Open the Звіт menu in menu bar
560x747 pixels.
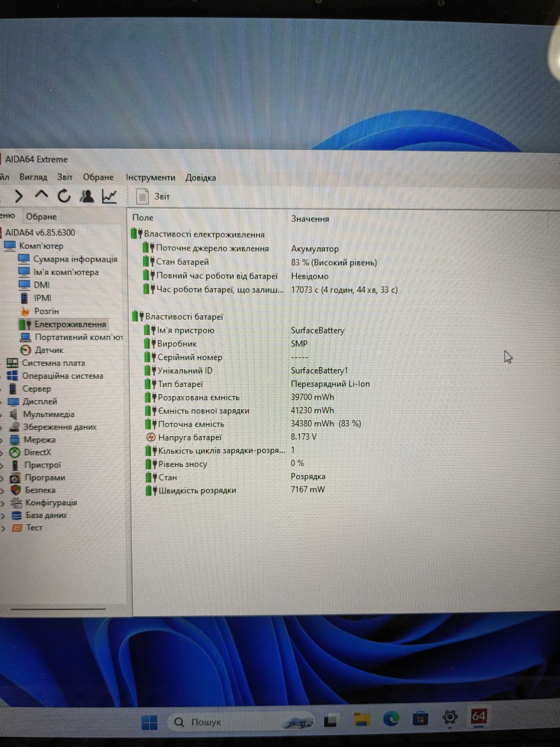pyautogui.click(x=65, y=177)
